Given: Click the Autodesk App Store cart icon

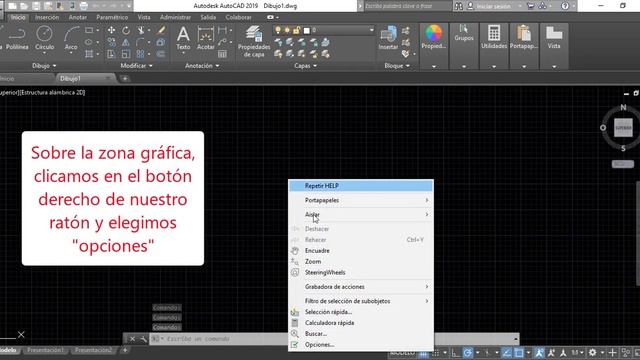Looking at the screenshot, I should tap(531, 6).
